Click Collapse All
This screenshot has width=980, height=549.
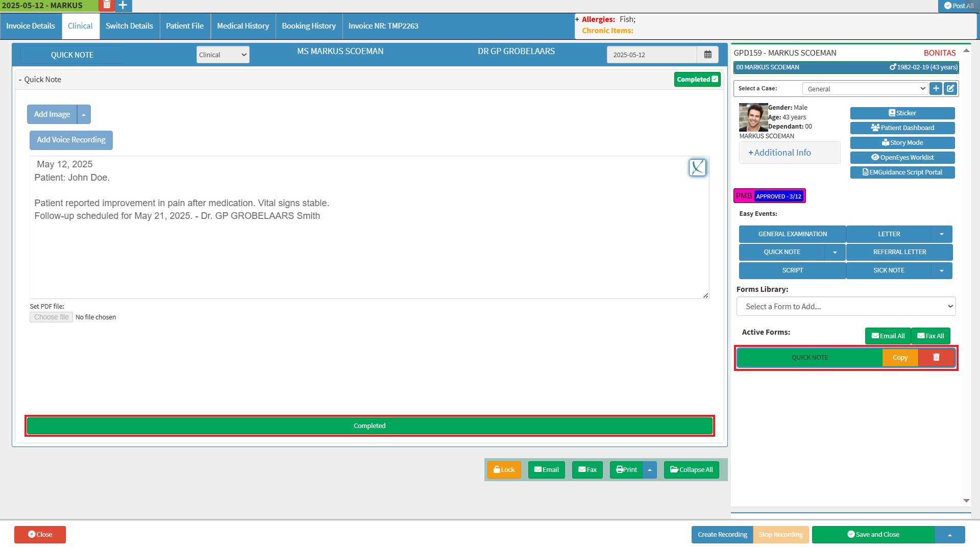pos(692,470)
